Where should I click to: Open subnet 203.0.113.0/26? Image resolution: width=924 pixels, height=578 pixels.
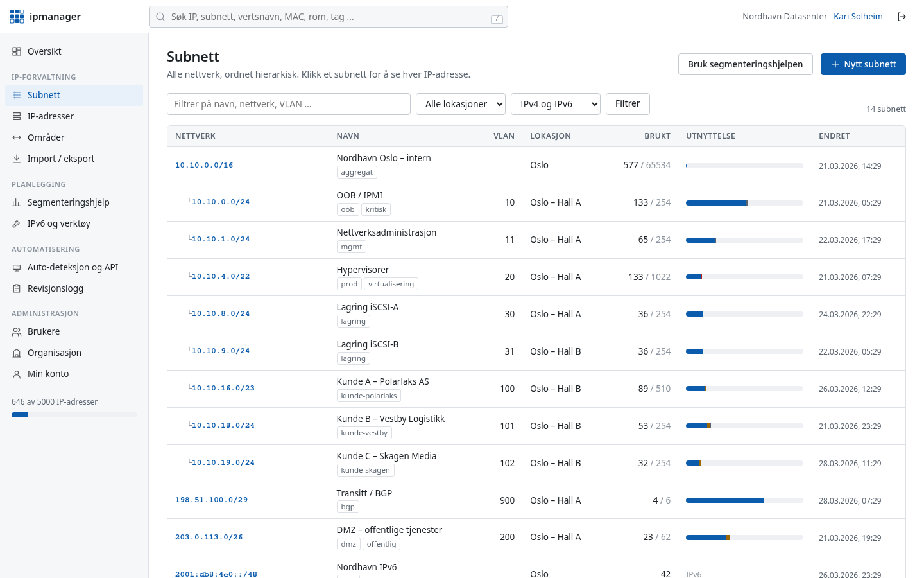[209, 538]
